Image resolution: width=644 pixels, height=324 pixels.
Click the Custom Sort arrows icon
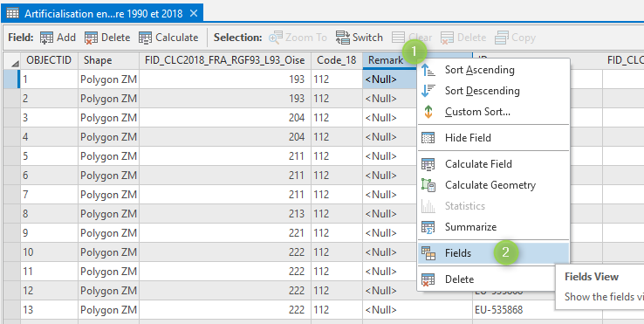point(428,112)
